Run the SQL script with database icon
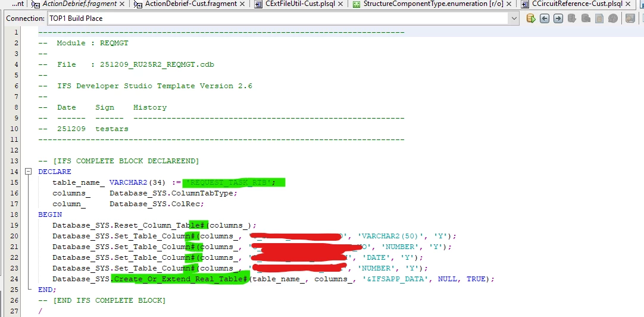 click(x=531, y=18)
